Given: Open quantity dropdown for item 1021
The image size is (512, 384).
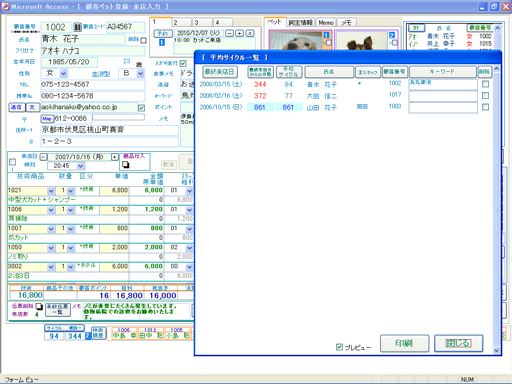Looking at the screenshot, I should click(70, 191).
